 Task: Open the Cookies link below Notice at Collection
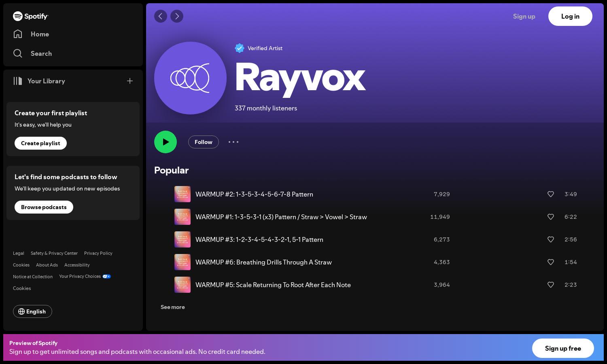(22, 288)
